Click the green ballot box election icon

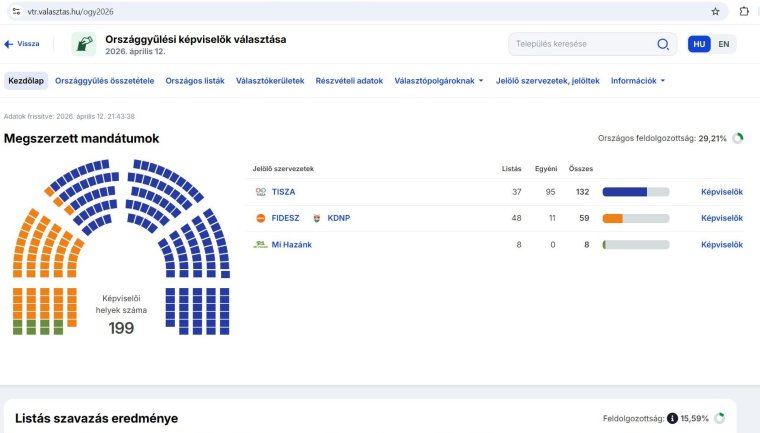pos(84,44)
